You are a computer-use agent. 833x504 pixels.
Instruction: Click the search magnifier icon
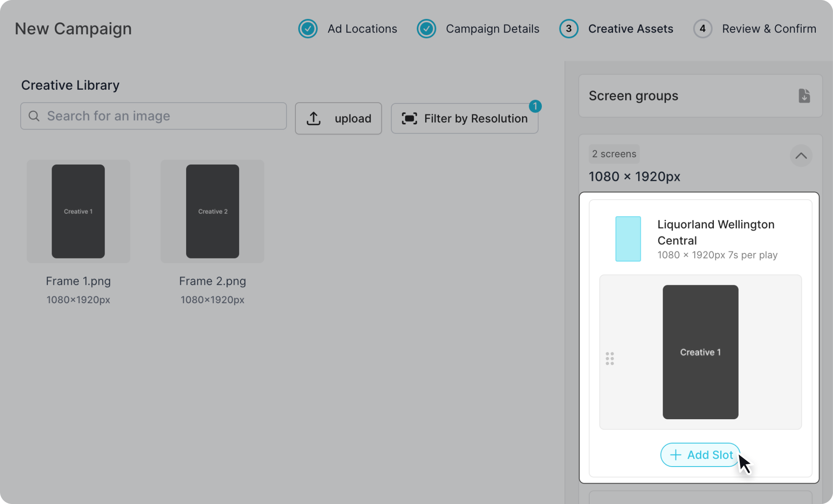coord(34,116)
